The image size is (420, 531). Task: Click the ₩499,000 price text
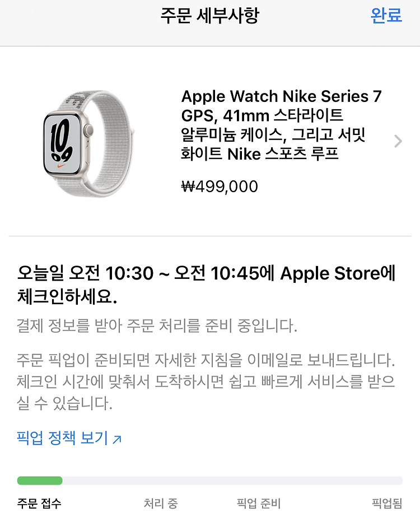[220, 187]
